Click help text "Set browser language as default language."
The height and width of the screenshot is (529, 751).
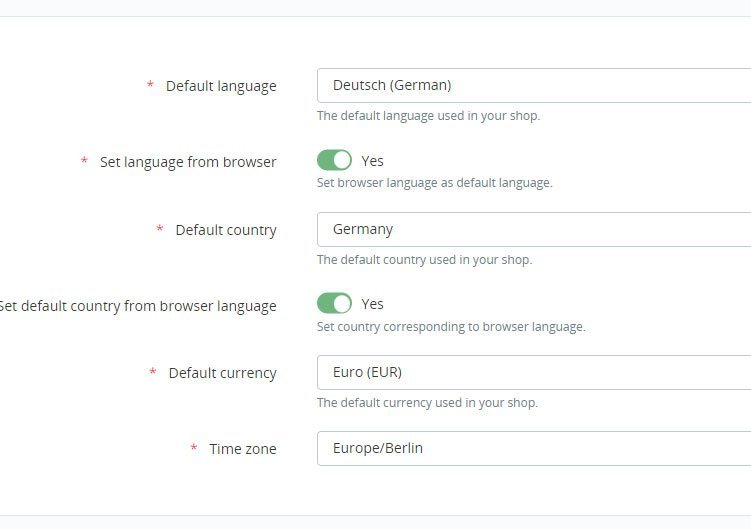click(x=434, y=183)
